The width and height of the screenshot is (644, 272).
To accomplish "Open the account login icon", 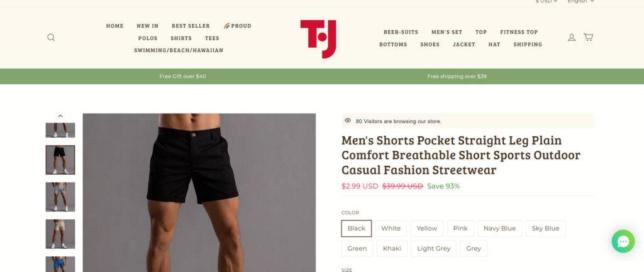I will tap(571, 37).
